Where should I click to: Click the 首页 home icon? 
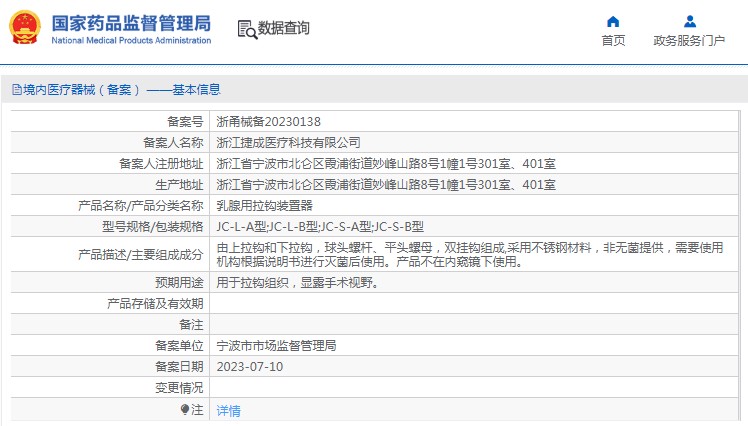pyautogui.click(x=613, y=21)
